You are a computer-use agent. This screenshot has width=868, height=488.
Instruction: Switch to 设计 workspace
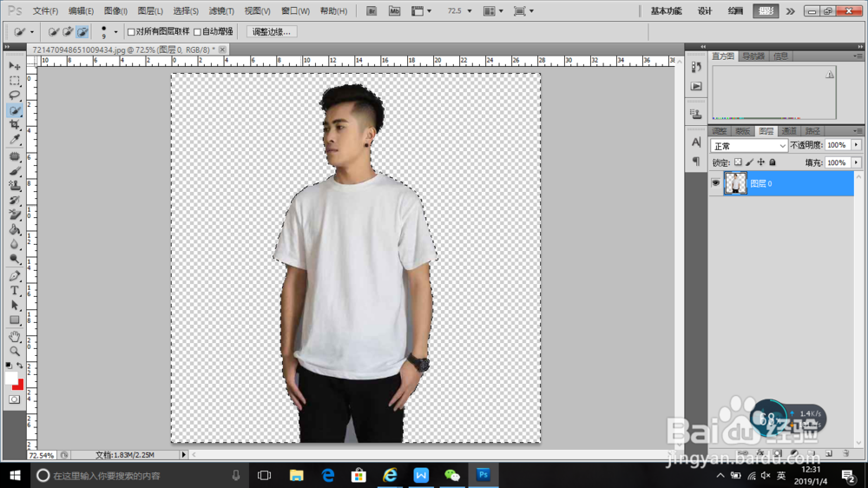point(705,11)
